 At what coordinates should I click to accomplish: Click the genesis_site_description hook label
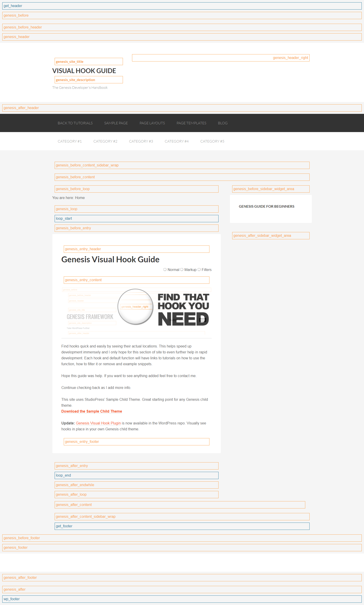coord(89,80)
